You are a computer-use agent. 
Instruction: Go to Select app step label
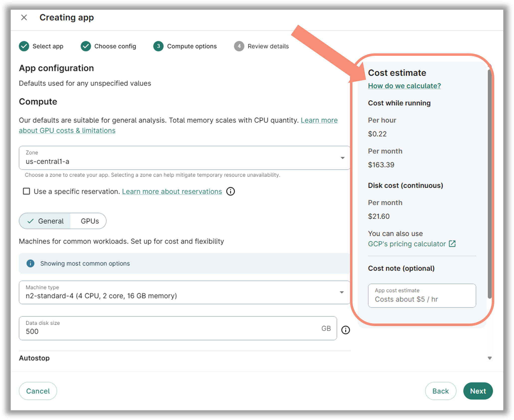pos(48,46)
